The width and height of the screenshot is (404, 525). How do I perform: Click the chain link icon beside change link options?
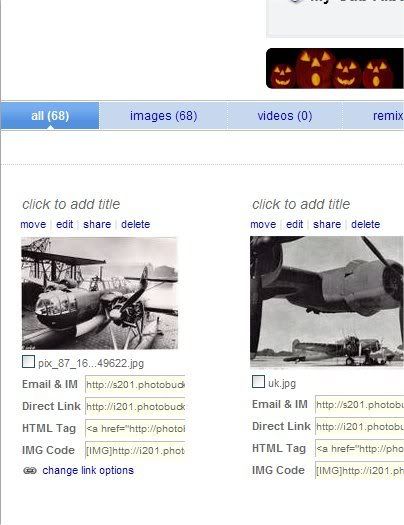(x=30, y=470)
